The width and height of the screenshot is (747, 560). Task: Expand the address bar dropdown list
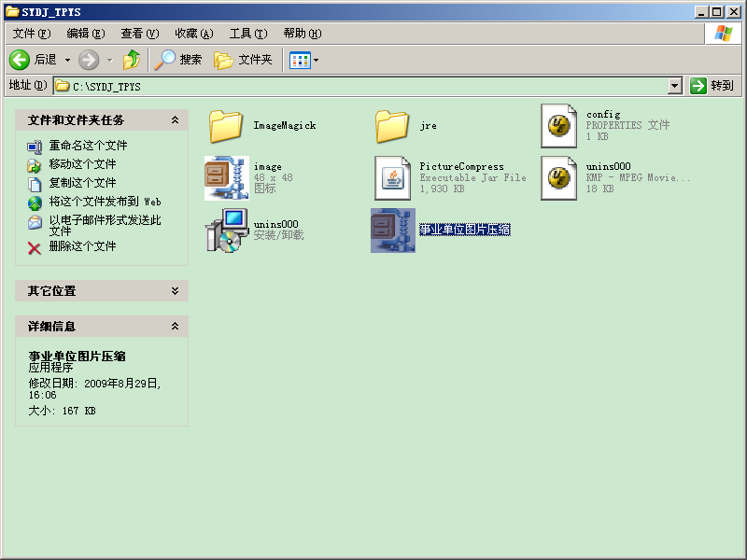pyautogui.click(x=674, y=86)
